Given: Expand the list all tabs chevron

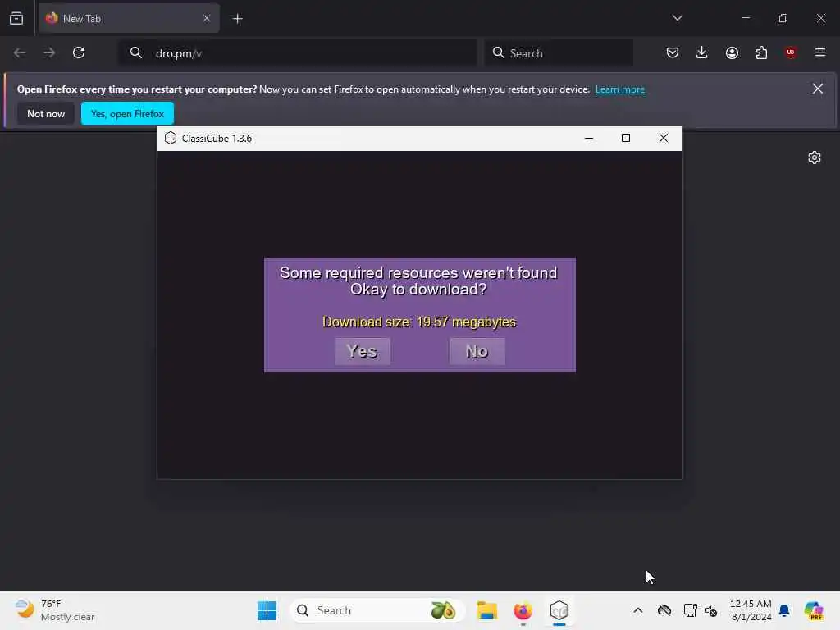Looking at the screenshot, I should (x=677, y=18).
